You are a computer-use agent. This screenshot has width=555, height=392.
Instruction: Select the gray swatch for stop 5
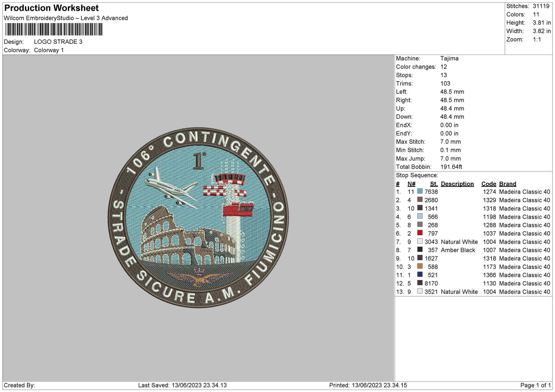tap(420, 225)
